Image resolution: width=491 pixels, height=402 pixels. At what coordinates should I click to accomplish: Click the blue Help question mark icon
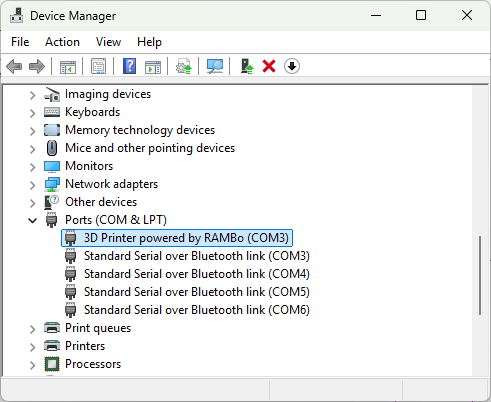point(129,66)
